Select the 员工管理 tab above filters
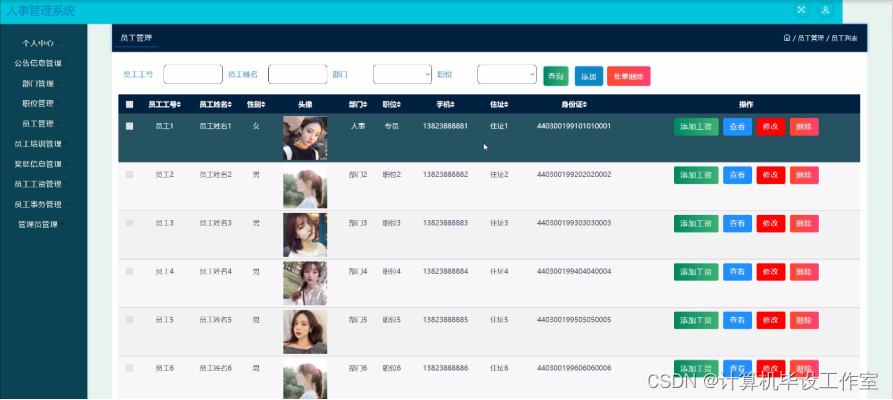 click(x=136, y=38)
